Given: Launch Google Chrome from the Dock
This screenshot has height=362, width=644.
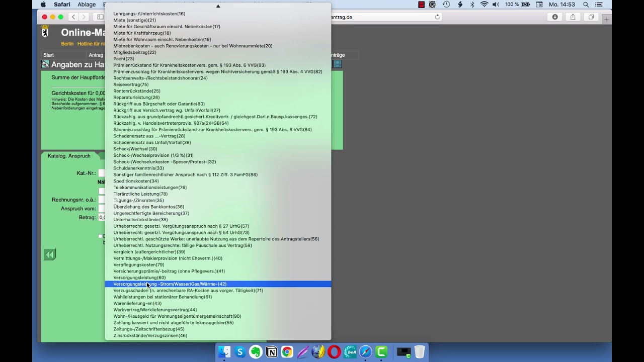Looking at the screenshot, I should [287, 352].
